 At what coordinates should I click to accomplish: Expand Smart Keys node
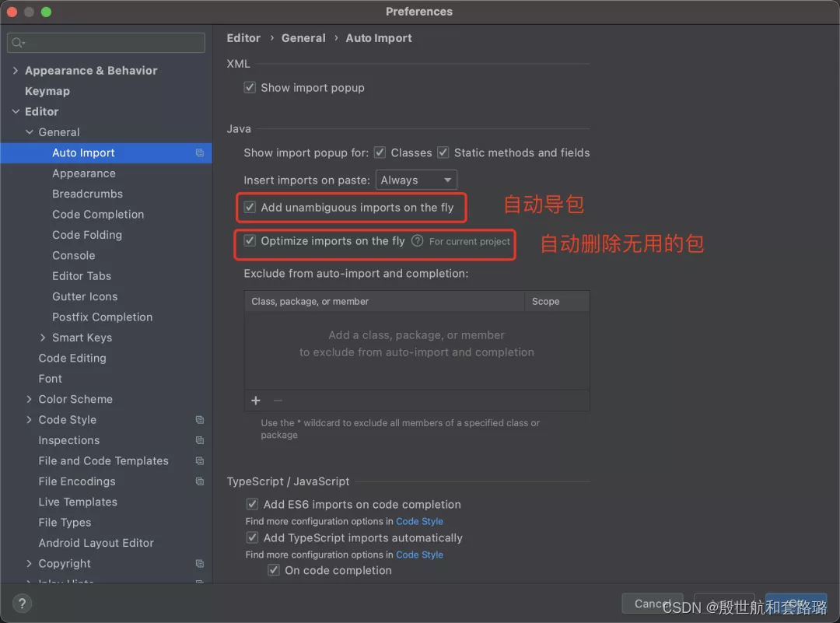coord(43,338)
